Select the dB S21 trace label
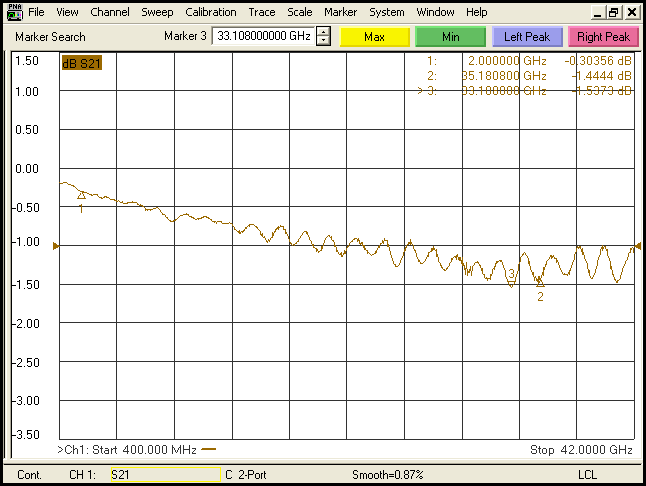Image resolution: width=646 pixels, height=486 pixels. pos(81,62)
